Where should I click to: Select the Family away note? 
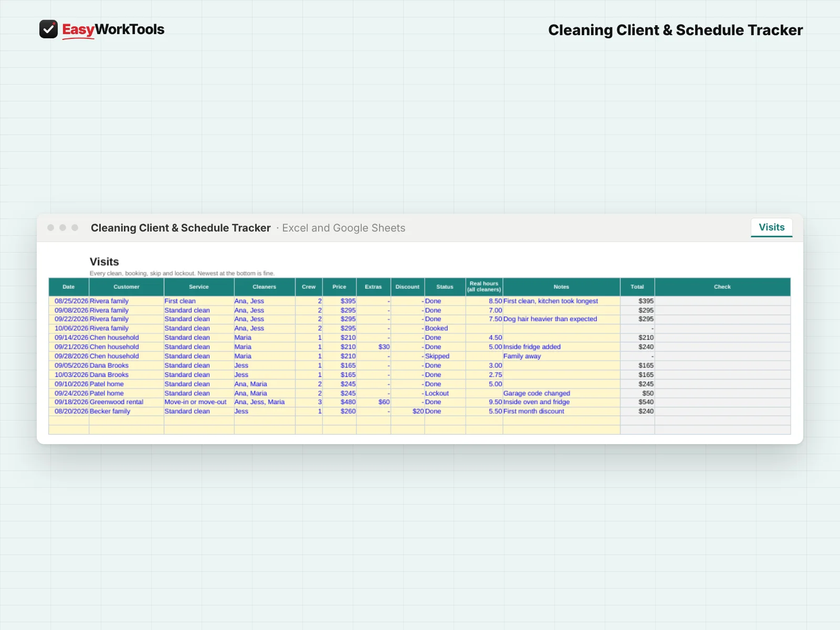[x=561, y=356]
